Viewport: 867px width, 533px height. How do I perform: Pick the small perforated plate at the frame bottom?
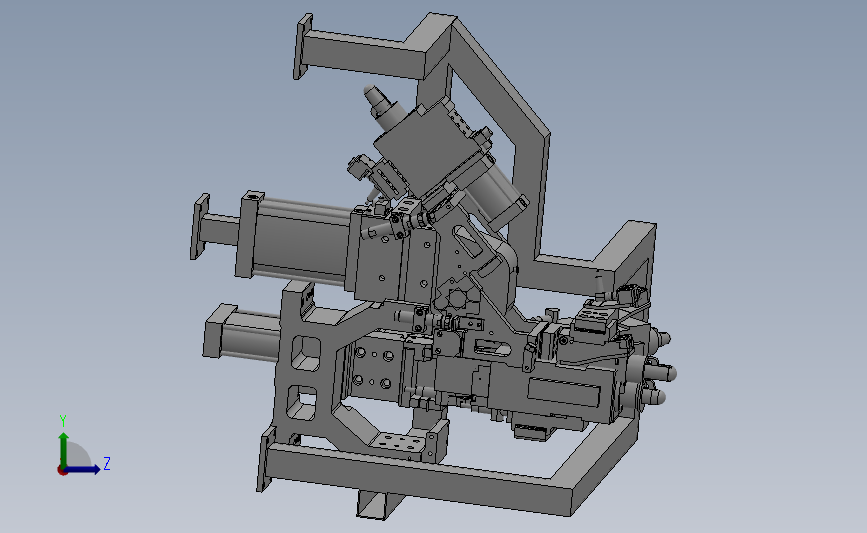coord(400,442)
